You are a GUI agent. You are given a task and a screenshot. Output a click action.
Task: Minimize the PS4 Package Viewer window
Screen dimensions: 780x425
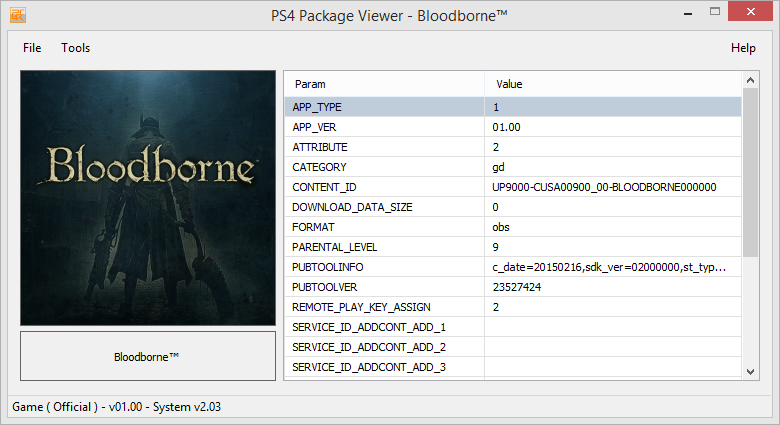coord(689,14)
